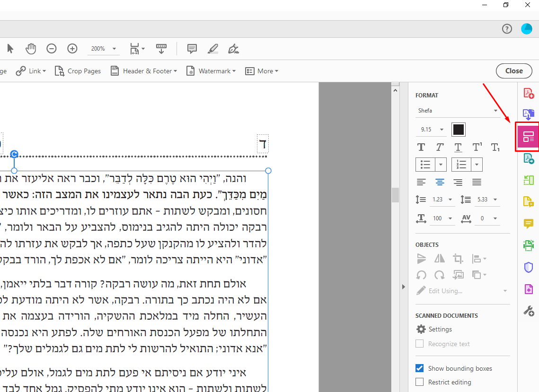Open the Link menu
The height and width of the screenshot is (392, 539).
[x=31, y=71]
